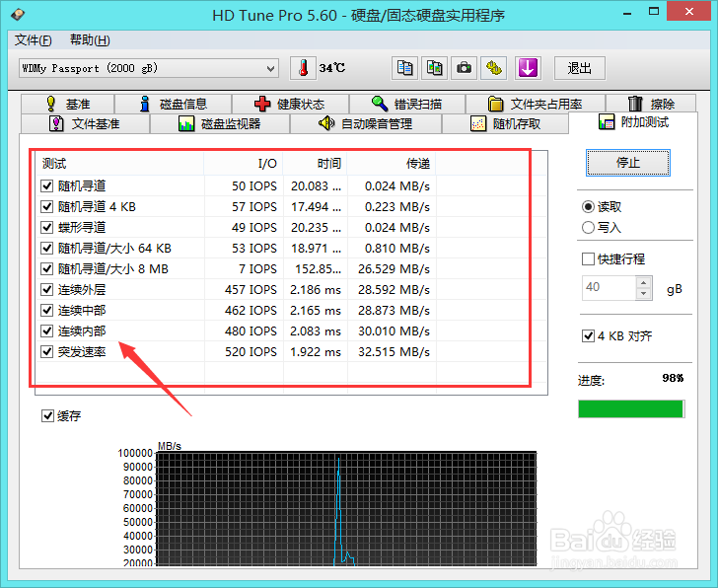Switch to the 磁盘信息 tab
Screen dimensions: 718x588
(174, 104)
